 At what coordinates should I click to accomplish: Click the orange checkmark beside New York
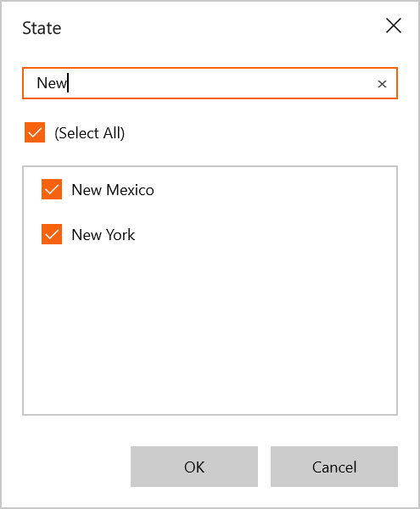pyautogui.click(x=52, y=234)
